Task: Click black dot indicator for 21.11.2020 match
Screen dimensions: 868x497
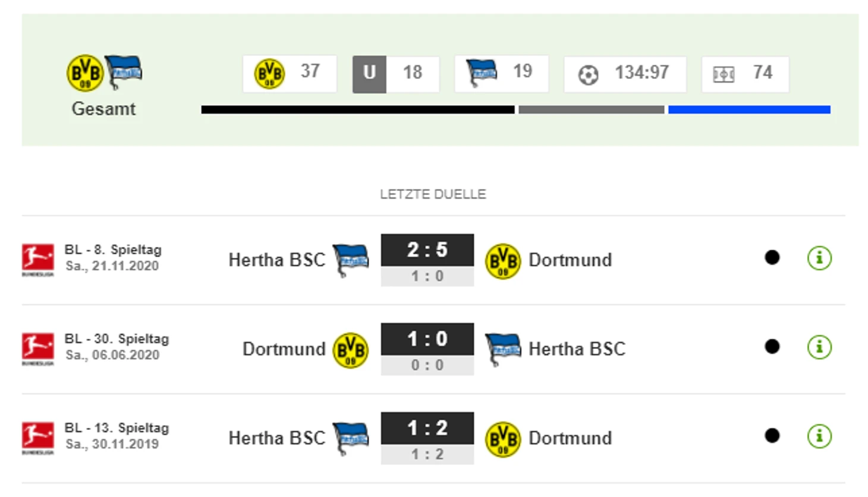Action: pos(772,257)
